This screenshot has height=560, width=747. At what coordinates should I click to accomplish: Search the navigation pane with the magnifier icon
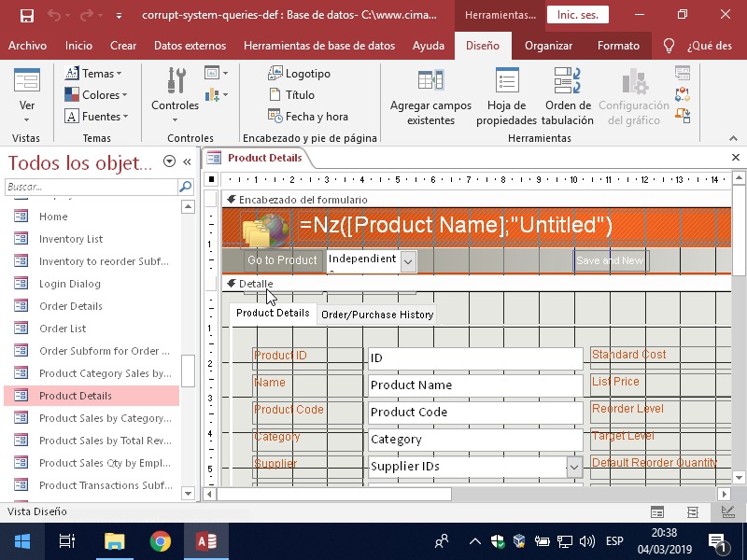click(185, 188)
